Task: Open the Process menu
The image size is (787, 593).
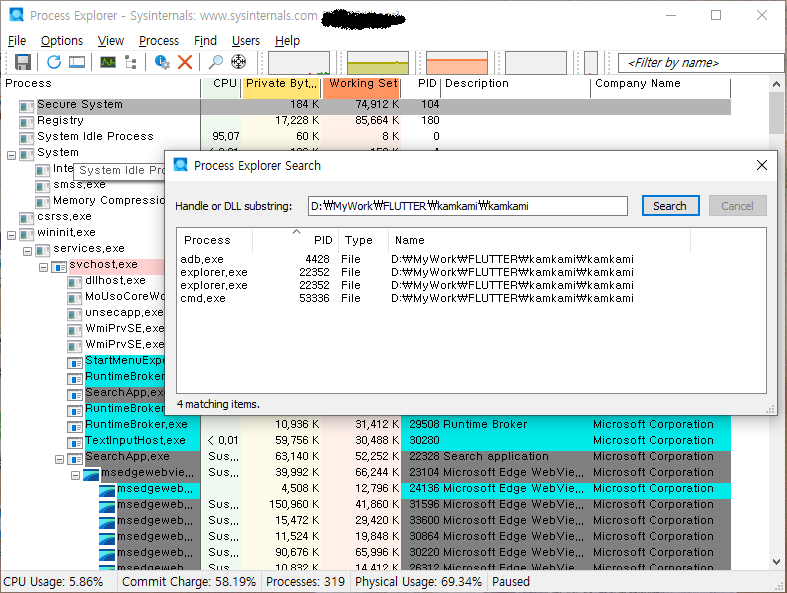Action: point(159,41)
